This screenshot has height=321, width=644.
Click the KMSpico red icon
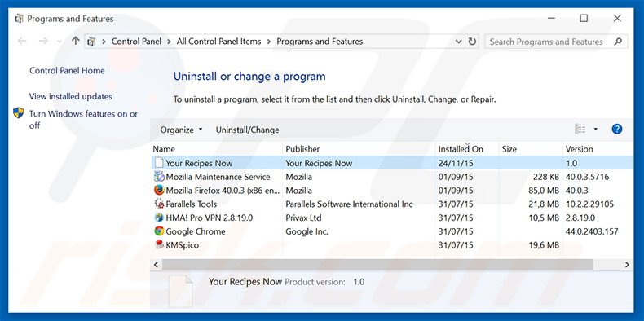[159, 244]
